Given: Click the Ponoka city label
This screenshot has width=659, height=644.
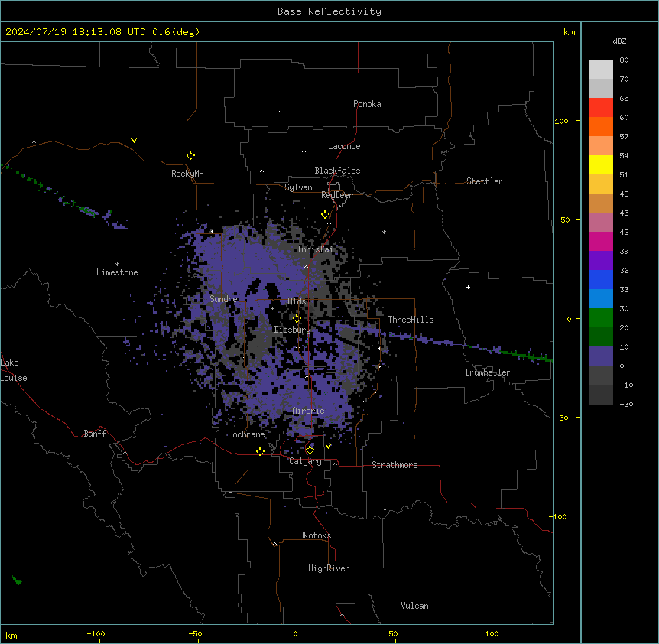Looking at the screenshot, I should point(367,104).
